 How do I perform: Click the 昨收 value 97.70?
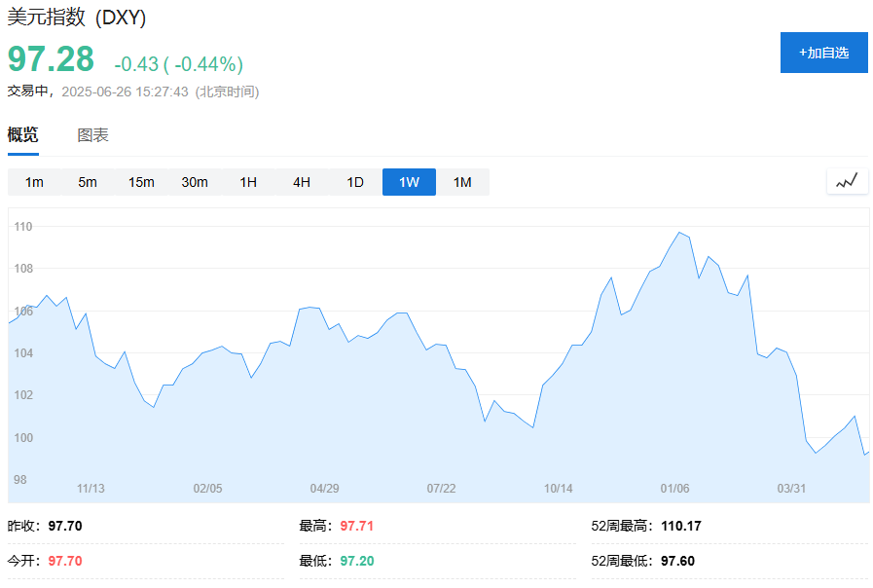pyautogui.click(x=65, y=527)
